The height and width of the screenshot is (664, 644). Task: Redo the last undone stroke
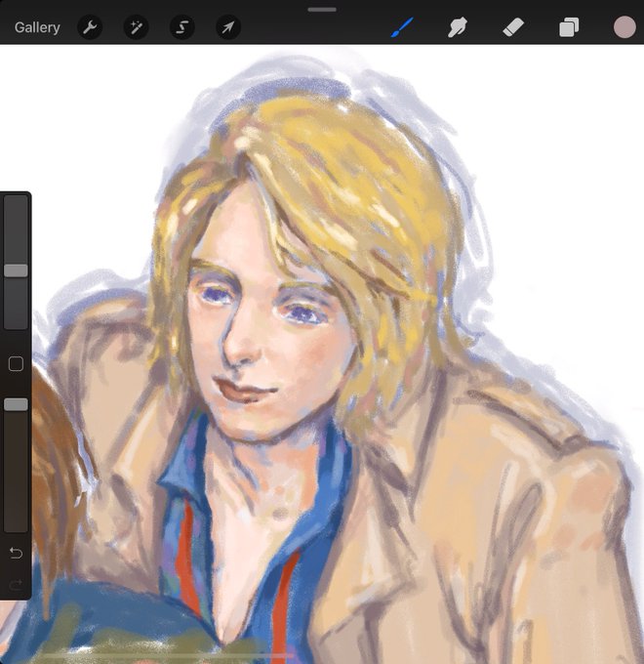tap(16, 585)
